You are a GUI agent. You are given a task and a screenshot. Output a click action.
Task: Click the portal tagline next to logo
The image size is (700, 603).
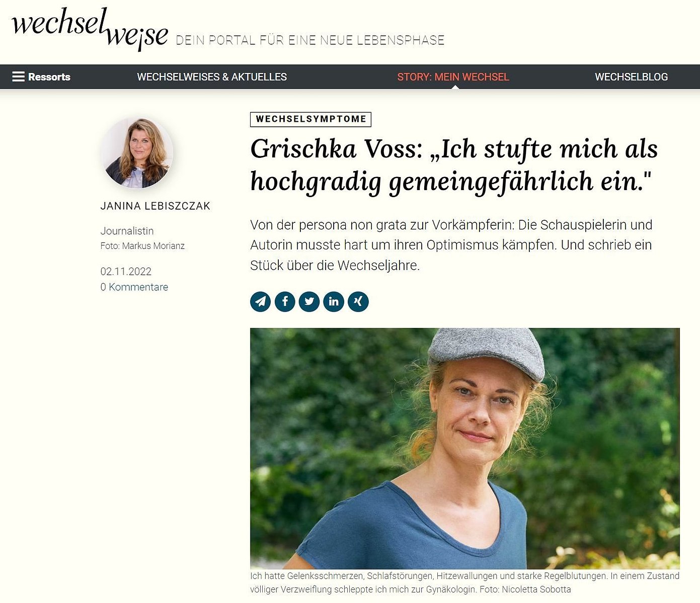(310, 40)
